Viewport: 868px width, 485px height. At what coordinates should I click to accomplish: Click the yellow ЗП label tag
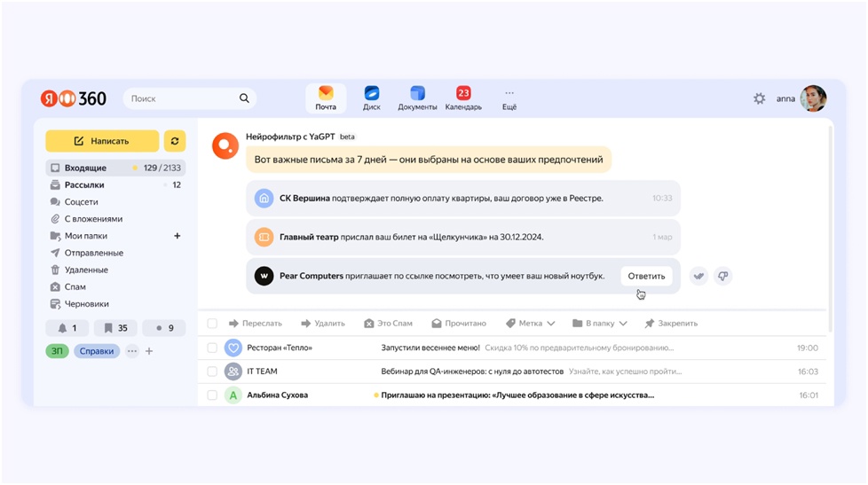coord(57,351)
